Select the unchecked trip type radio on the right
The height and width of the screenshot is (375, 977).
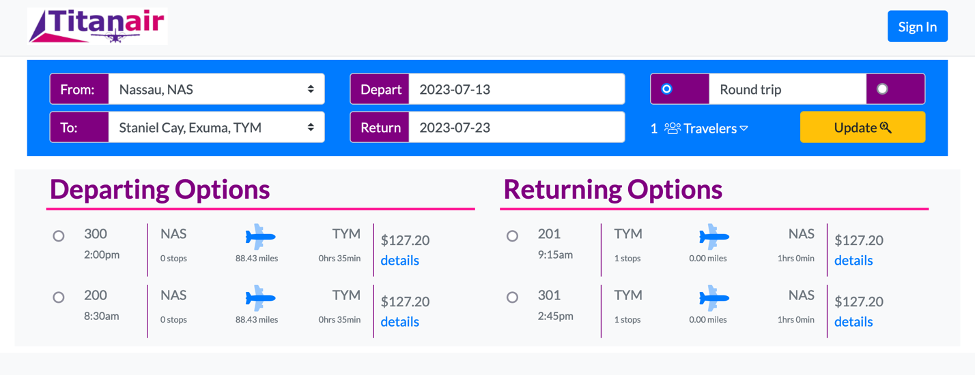(882, 89)
